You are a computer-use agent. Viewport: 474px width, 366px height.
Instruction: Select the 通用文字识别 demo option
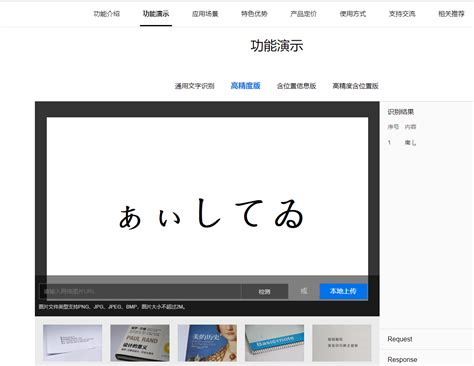coord(195,86)
